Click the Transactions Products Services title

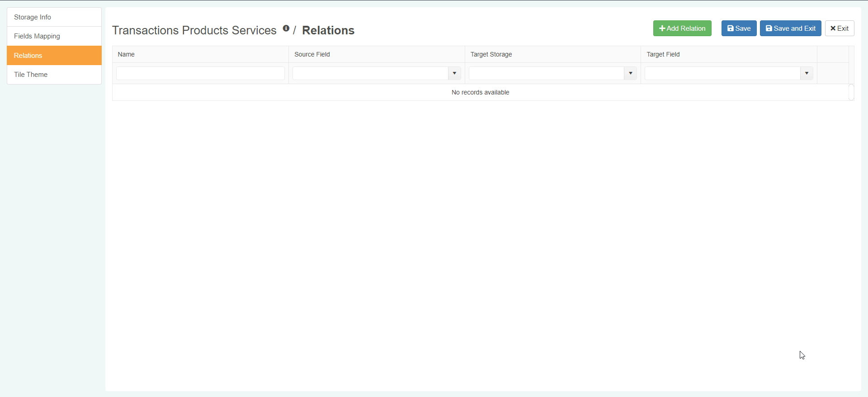click(194, 30)
